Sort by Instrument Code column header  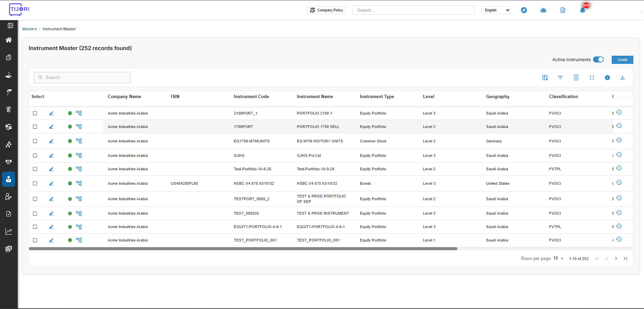[251, 97]
